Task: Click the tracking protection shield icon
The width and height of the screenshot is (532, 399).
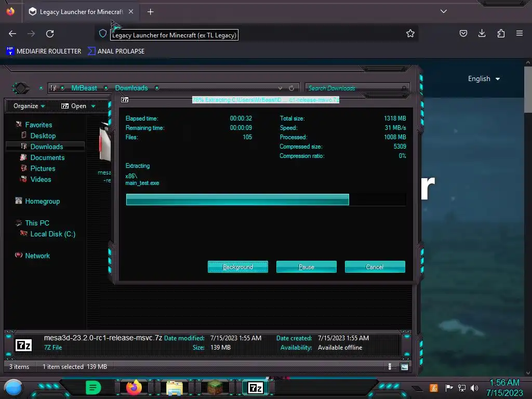Action: (103, 33)
